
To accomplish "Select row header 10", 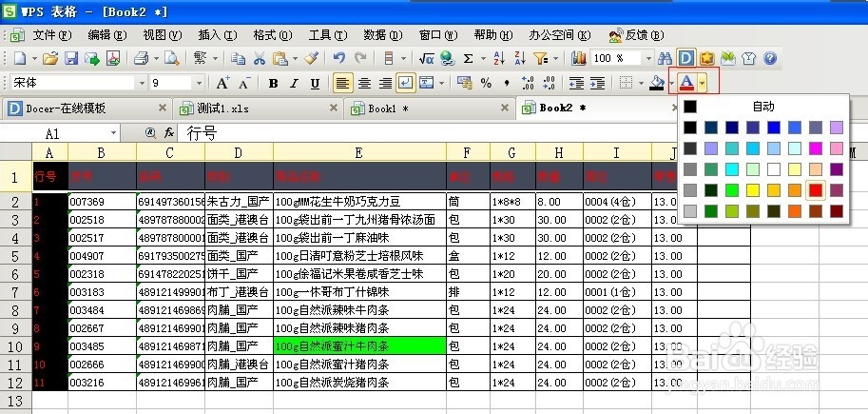I will [15, 346].
